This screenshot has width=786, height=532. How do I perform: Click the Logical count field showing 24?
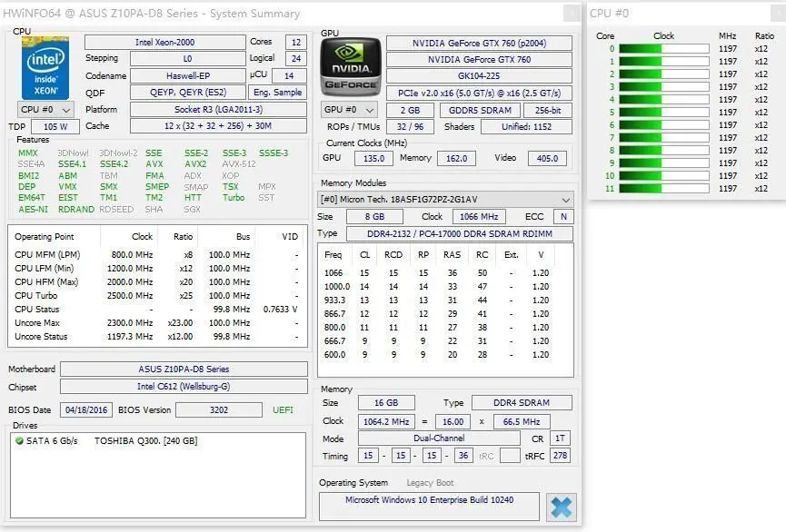296,59
